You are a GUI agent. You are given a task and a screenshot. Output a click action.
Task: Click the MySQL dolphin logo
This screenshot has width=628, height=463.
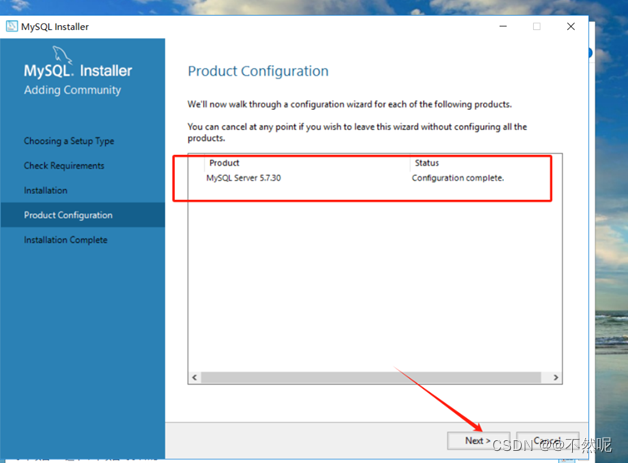click(x=62, y=54)
